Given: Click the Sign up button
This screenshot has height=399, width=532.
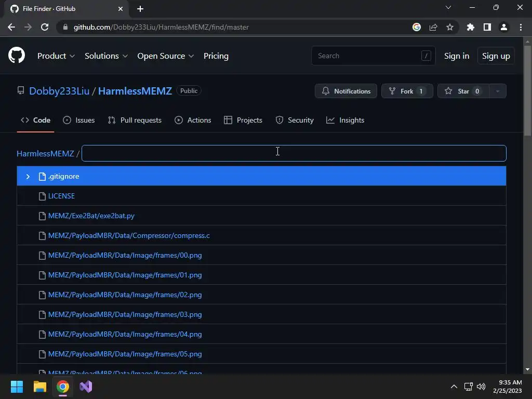Looking at the screenshot, I should (496, 56).
